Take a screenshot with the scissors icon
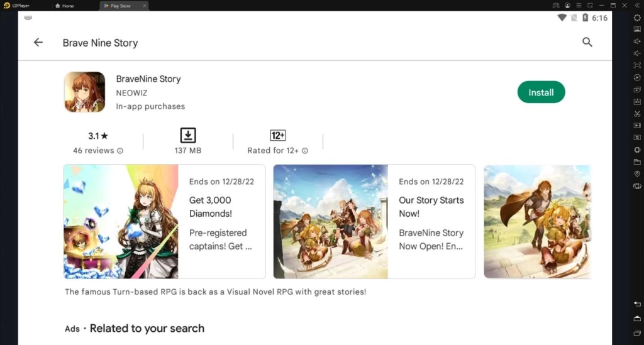644x345 pixels. point(637,114)
